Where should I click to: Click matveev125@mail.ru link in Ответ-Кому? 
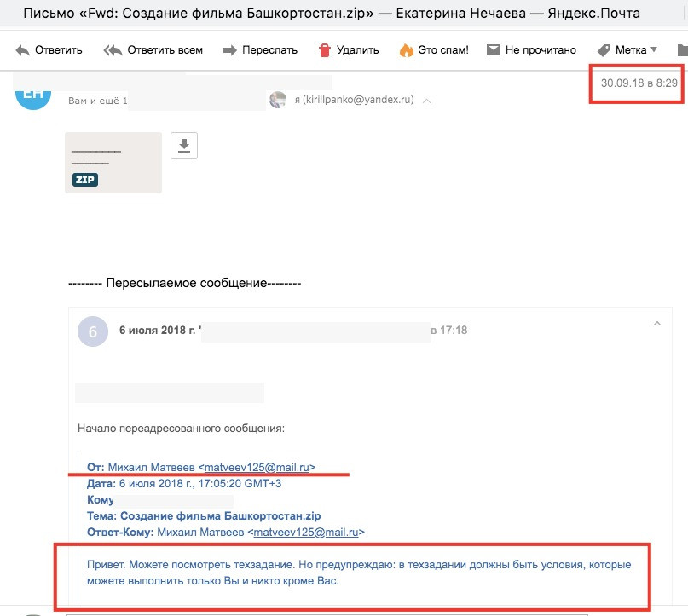pos(306,533)
